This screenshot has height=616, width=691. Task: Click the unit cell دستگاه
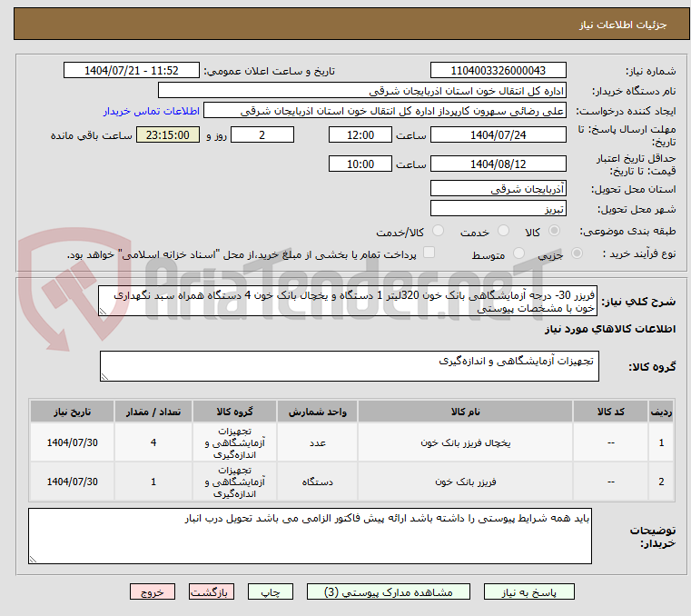click(x=317, y=482)
